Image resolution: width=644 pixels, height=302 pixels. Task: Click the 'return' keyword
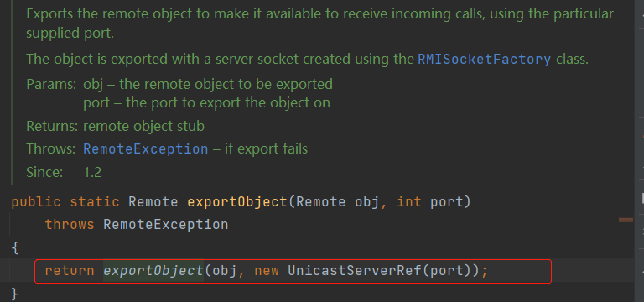click(70, 271)
